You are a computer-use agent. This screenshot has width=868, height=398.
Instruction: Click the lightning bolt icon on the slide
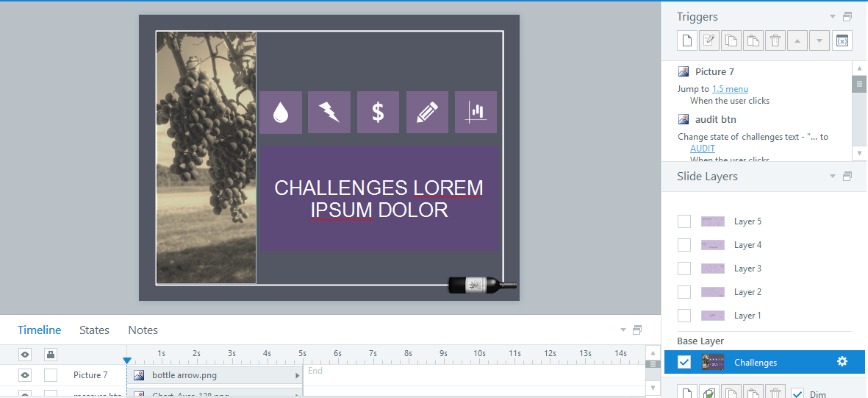329,113
